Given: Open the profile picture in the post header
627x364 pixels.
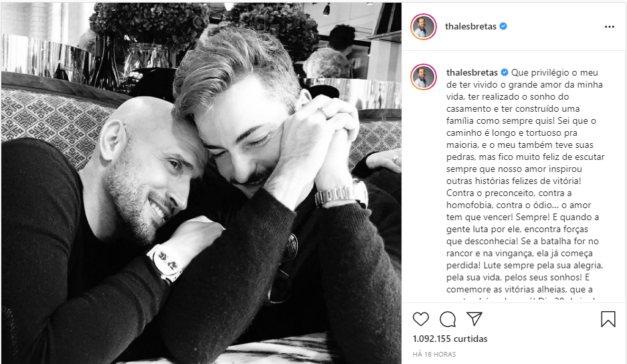Looking at the screenshot, I should [424, 26].
